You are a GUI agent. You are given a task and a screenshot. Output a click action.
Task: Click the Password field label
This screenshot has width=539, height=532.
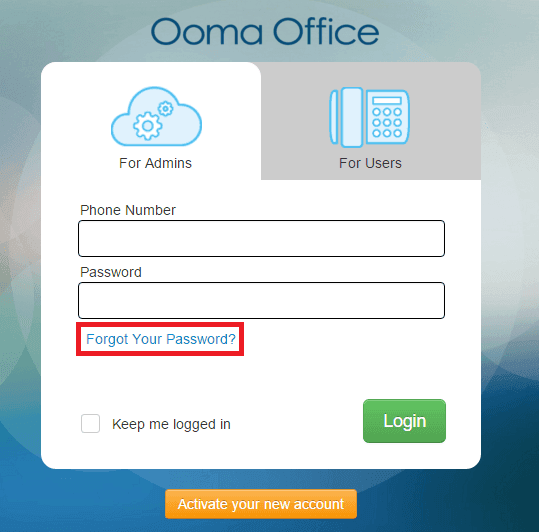[x=111, y=272]
